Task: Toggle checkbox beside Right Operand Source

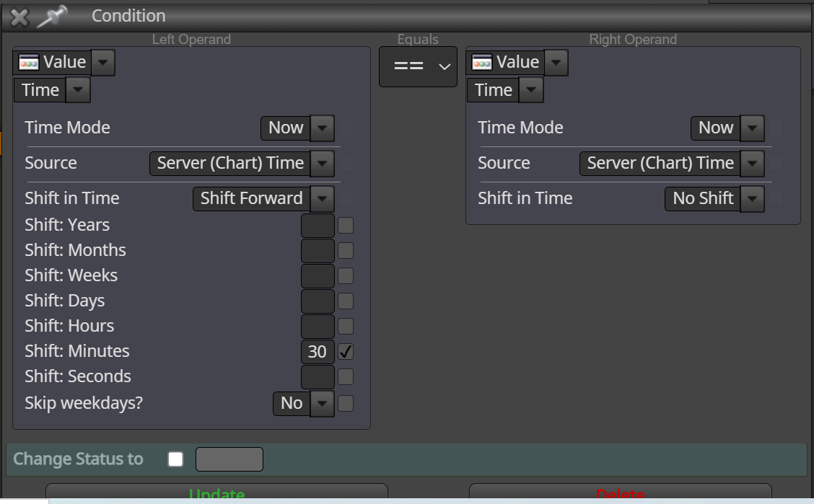Action: click(776, 163)
